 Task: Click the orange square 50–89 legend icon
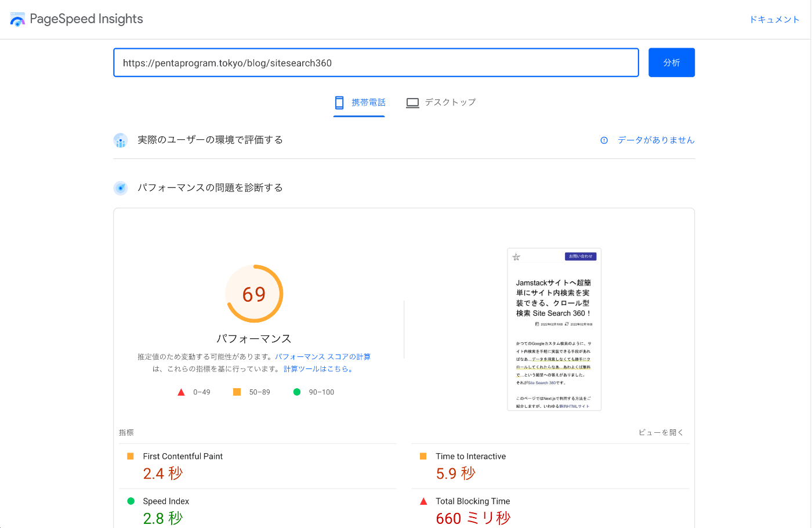point(237,392)
